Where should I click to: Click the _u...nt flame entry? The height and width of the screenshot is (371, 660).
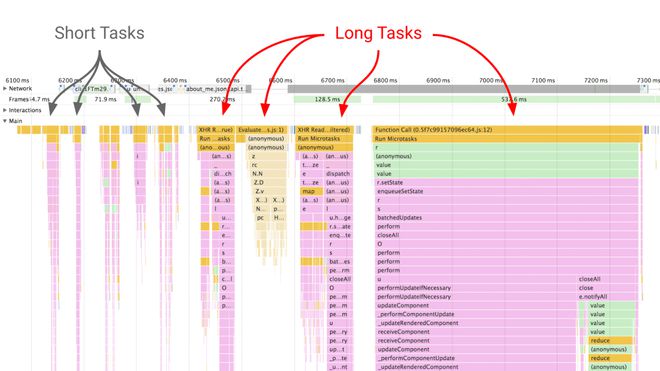pos(340,367)
